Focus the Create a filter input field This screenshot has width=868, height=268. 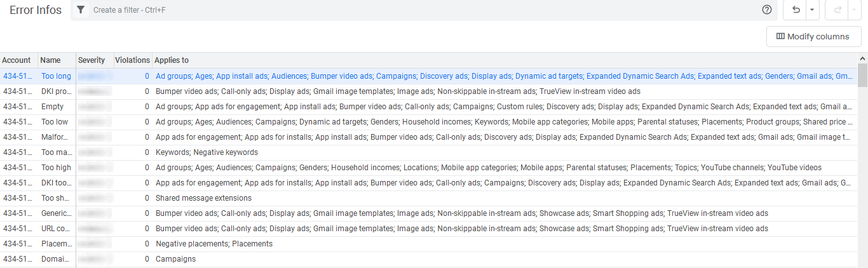click(424, 10)
